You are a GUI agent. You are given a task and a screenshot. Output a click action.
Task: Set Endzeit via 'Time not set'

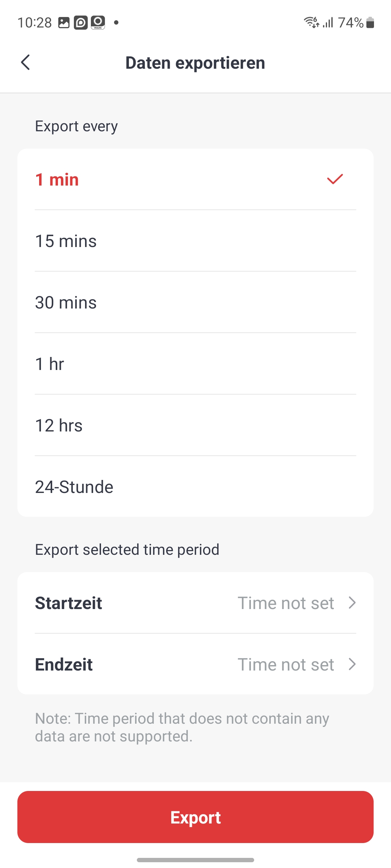tap(286, 665)
